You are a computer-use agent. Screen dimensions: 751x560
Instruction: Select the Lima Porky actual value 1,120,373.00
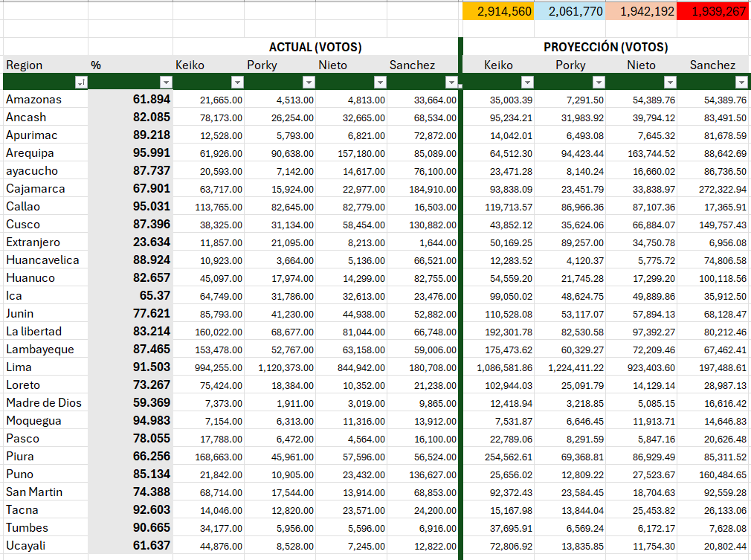click(x=280, y=367)
